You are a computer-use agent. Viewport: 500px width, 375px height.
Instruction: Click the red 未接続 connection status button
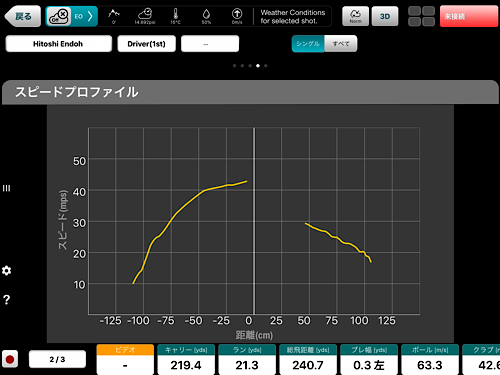(469, 16)
